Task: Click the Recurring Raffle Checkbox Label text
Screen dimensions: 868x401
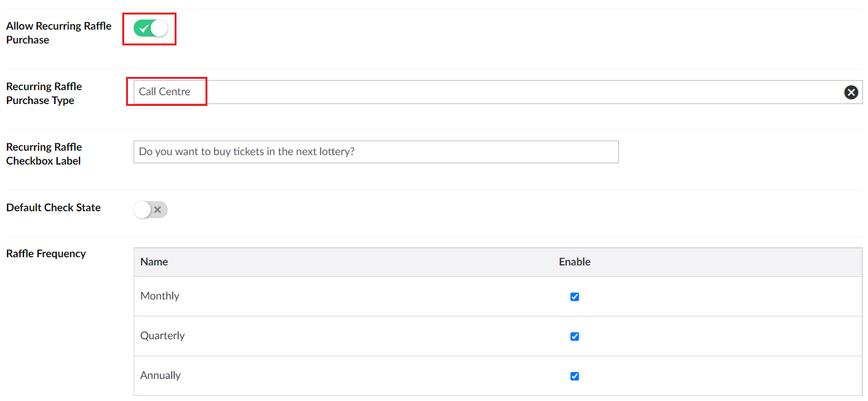Action: (x=44, y=154)
